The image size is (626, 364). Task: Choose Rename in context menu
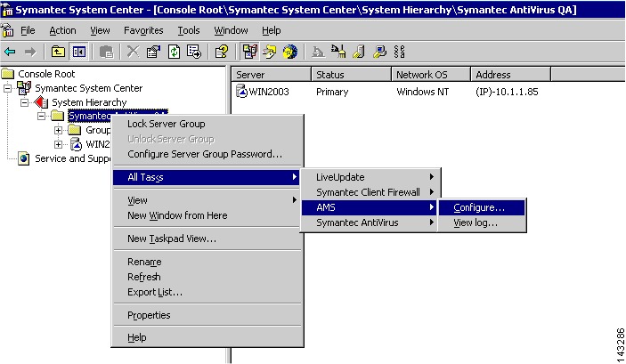pyautogui.click(x=207, y=262)
